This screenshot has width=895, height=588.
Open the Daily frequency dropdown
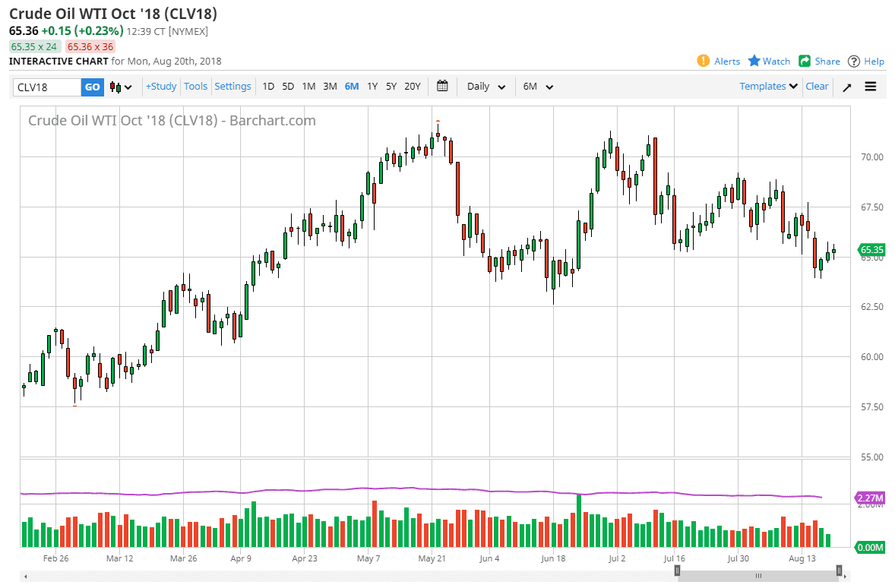pyautogui.click(x=485, y=87)
